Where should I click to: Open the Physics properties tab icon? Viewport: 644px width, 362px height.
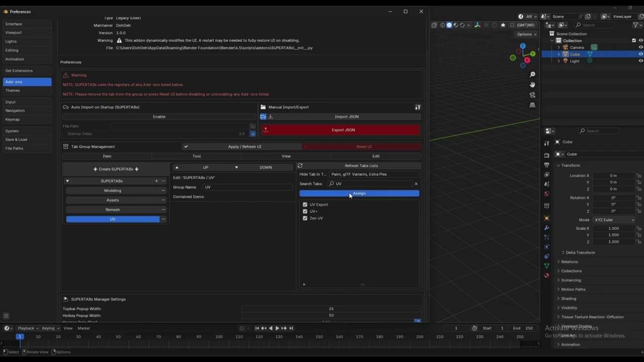pos(547,247)
